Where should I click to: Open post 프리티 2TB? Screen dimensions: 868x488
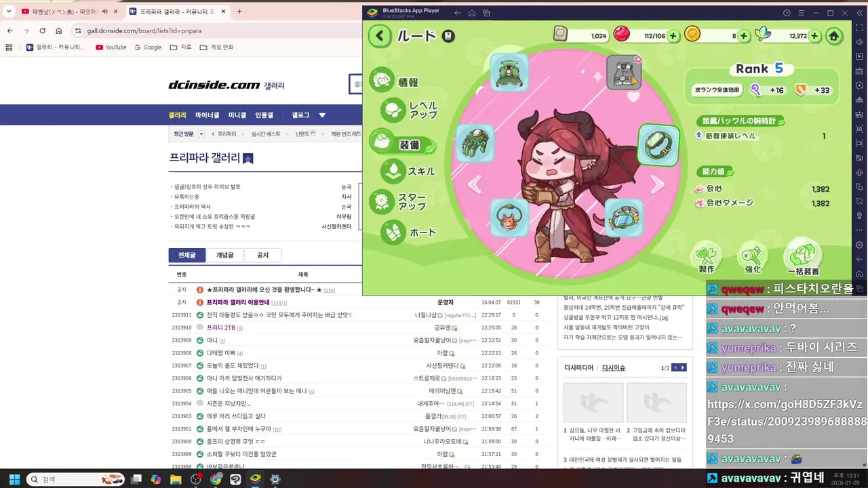[x=220, y=327]
